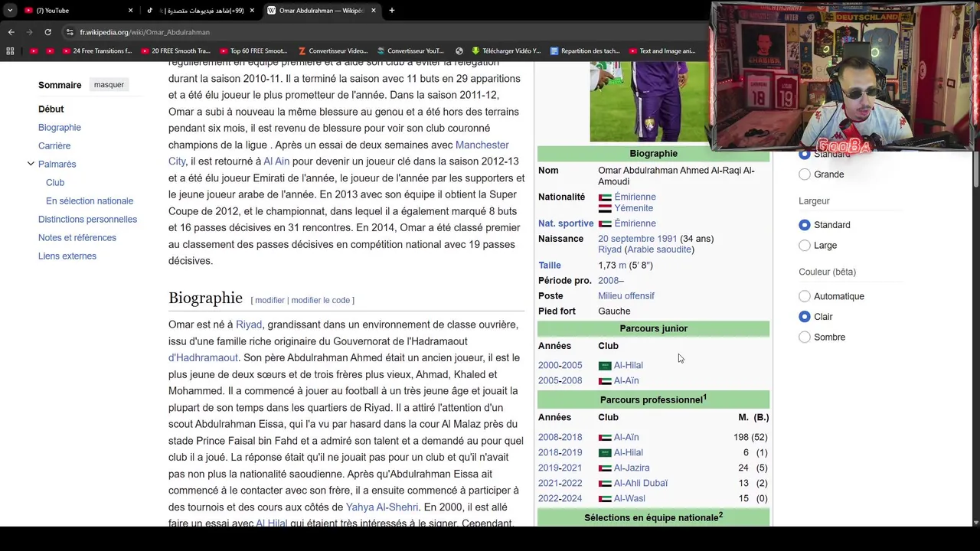Select the 'Grande' text size radio
The height and width of the screenshot is (551, 980).
click(x=805, y=174)
